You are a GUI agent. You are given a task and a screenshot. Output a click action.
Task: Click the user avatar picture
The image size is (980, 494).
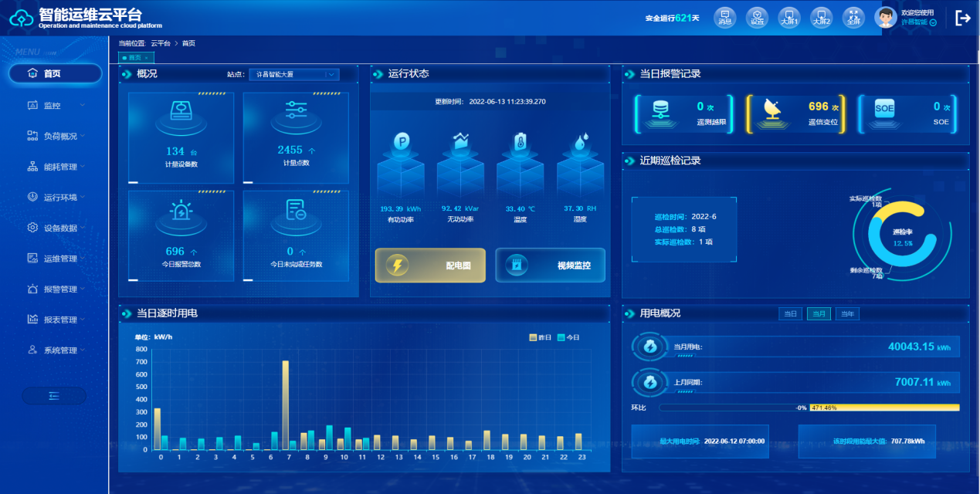885,17
